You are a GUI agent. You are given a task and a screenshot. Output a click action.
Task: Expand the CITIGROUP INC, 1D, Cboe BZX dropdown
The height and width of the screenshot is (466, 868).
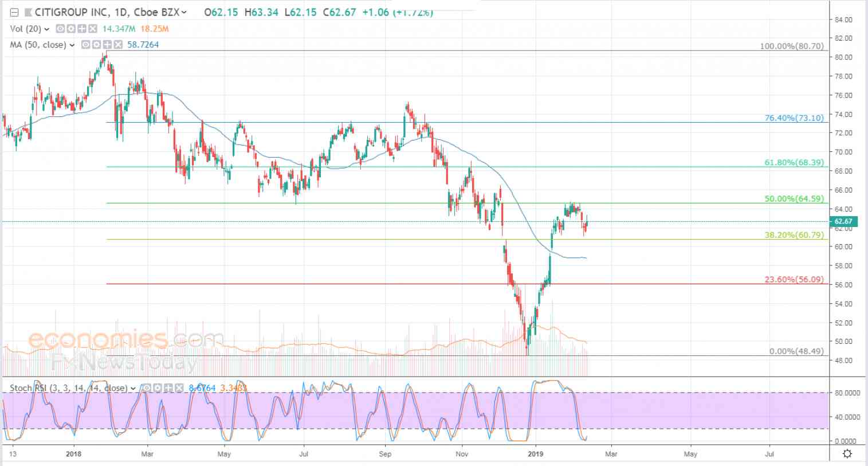coord(183,13)
